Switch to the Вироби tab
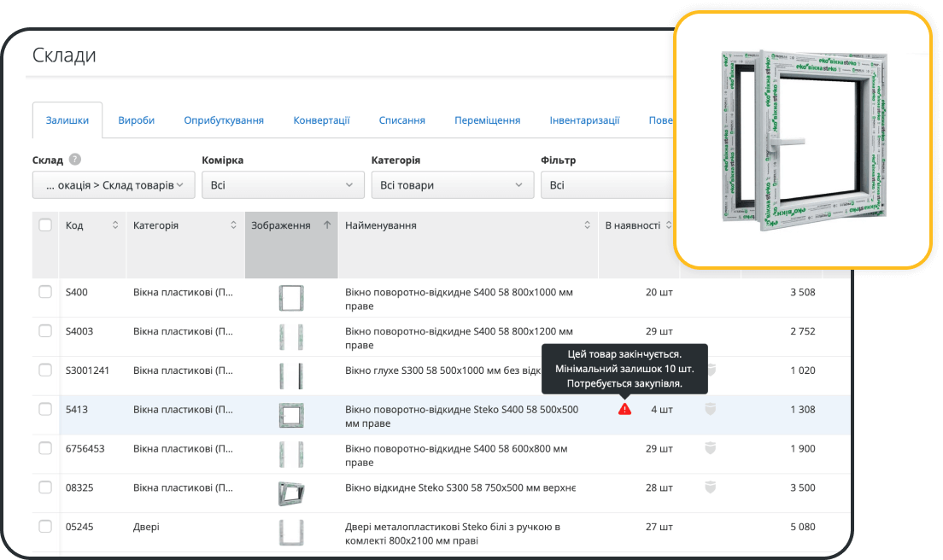The height and width of the screenshot is (560, 943). (x=137, y=120)
